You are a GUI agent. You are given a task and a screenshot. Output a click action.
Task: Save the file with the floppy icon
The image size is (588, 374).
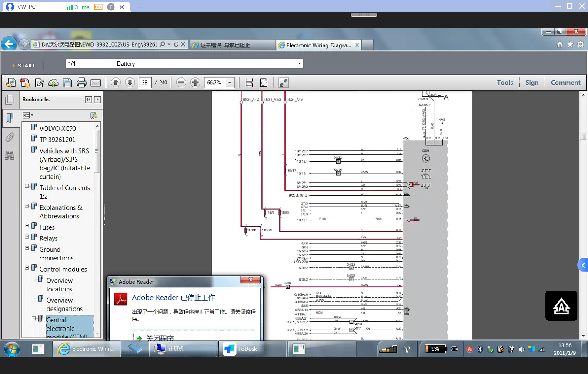[67, 83]
